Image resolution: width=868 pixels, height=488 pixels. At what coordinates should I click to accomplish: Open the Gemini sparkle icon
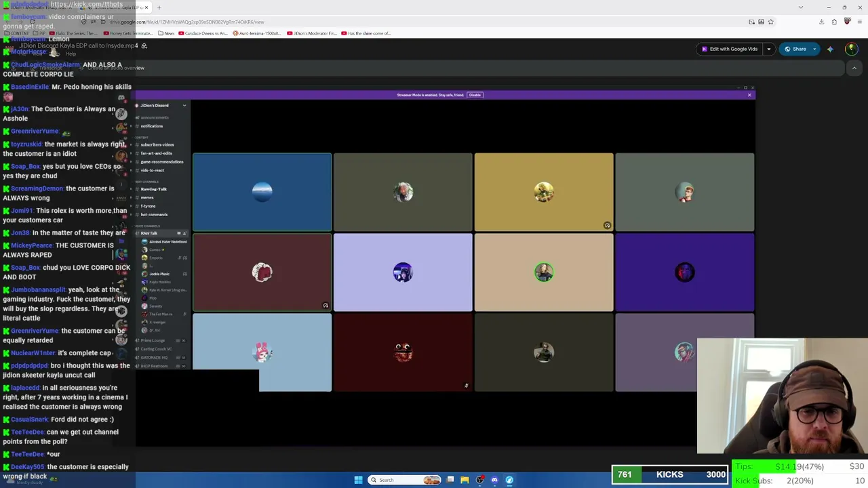830,49
